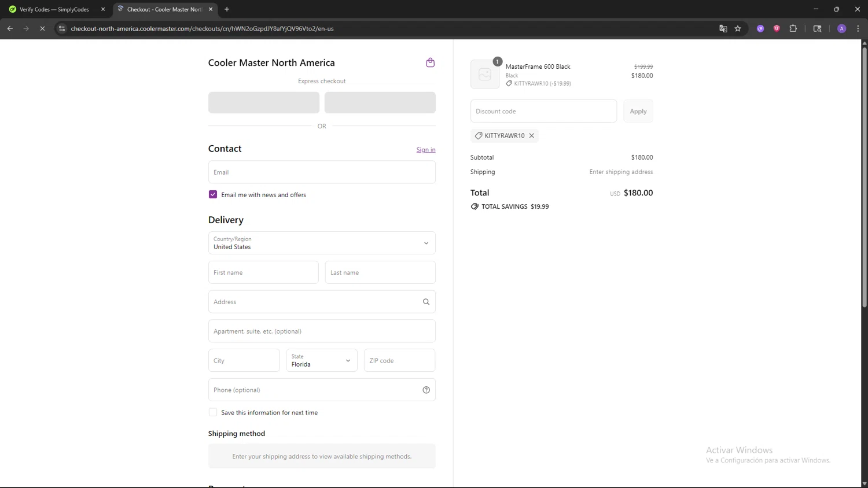Click the Subtotal $180.00 value
The height and width of the screenshot is (488, 868).
642,157
